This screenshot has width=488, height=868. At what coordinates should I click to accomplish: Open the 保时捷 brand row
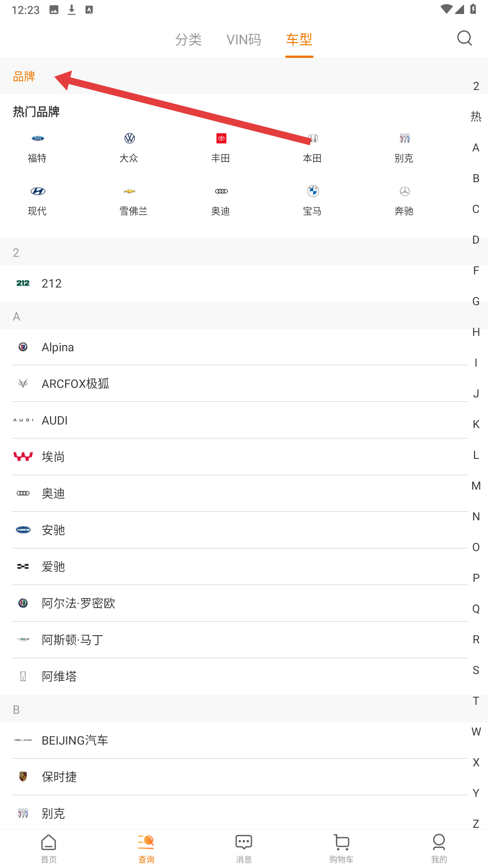(x=59, y=777)
